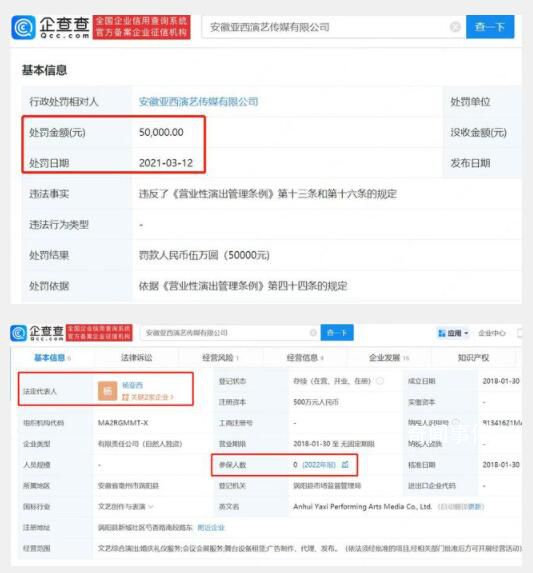Click info icon next to 存续 status

coord(380,381)
